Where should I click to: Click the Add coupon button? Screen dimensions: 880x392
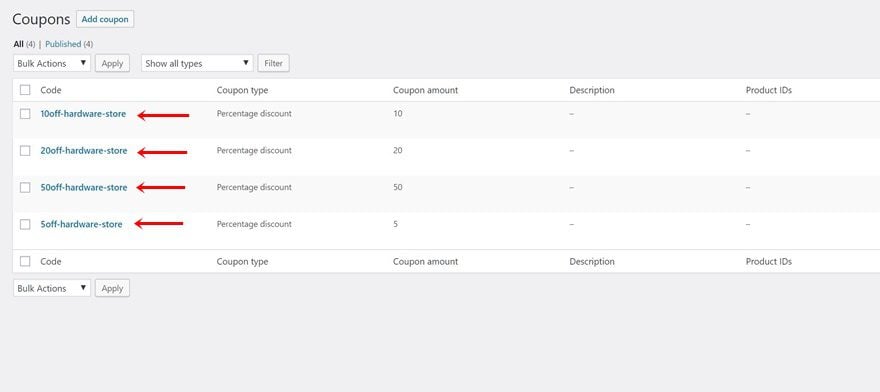[x=105, y=19]
